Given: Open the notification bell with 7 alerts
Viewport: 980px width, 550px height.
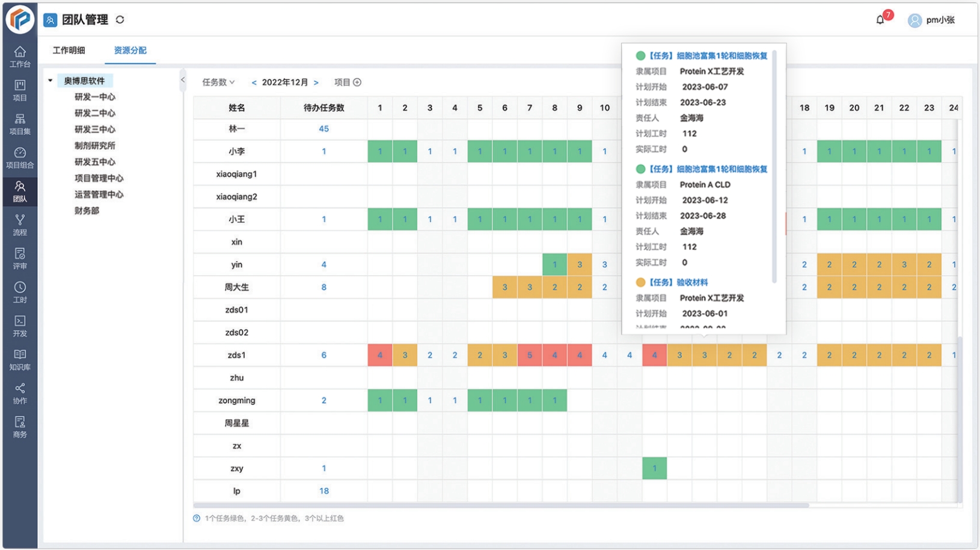Looking at the screenshot, I should point(880,19).
